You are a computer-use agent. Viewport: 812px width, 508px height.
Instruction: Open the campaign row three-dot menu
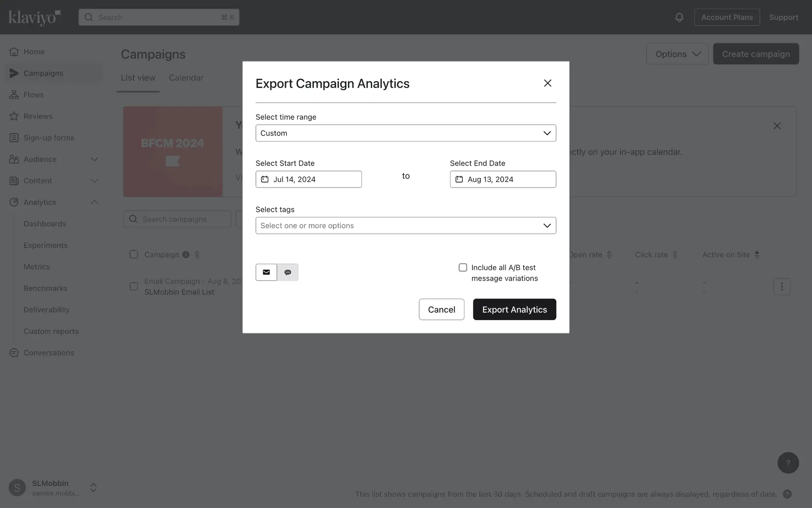(x=781, y=287)
